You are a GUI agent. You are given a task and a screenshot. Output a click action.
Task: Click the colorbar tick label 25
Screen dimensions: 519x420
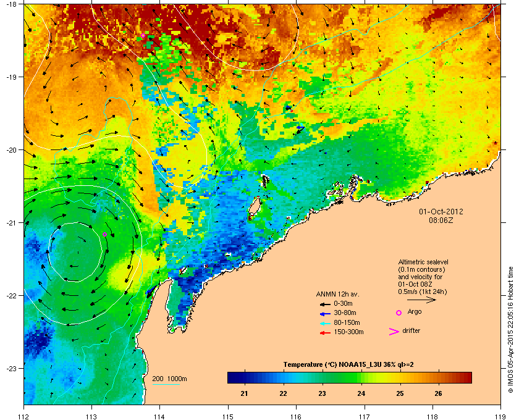pyautogui.click(x=400, y=393)
